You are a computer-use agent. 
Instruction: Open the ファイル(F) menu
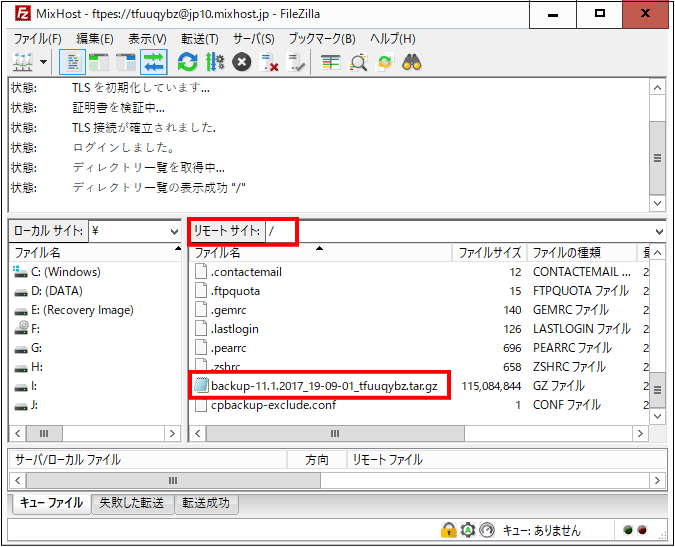click(x=37, y=39)
